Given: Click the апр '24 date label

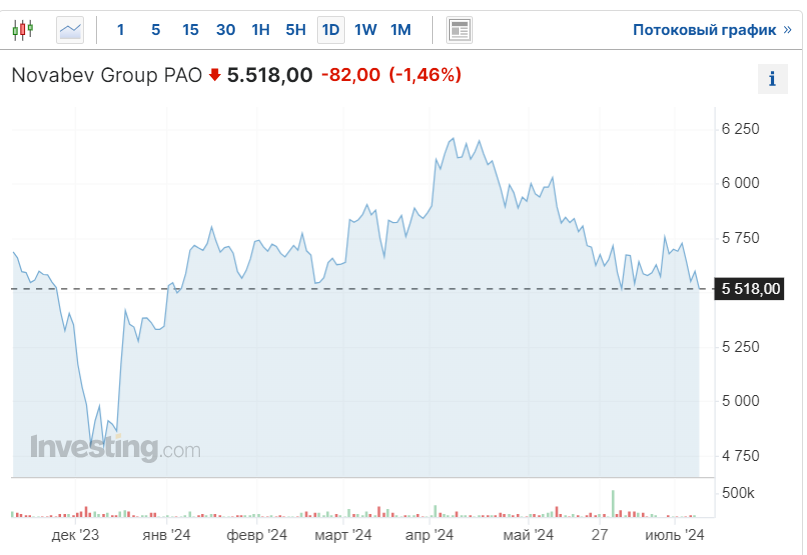Looking at the screenshot, I should click(x=429, y=535).
